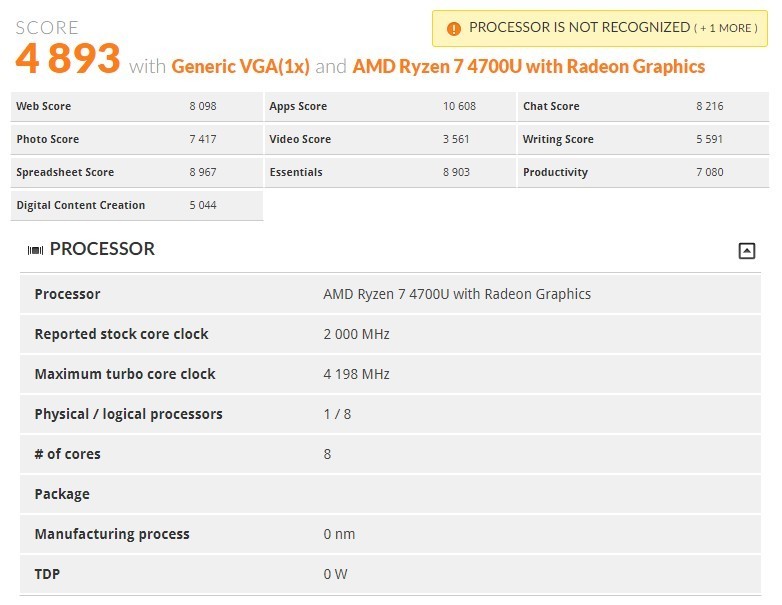Select the Web Score row
This screenshot has height=605, width=782.
(x=137, y=106)
